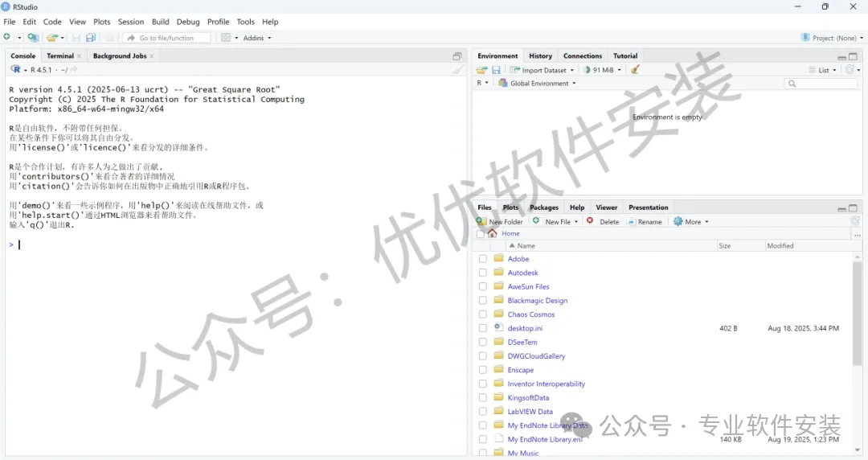Viewport: 868px width, 460px height.
Task: Open the Tools menu
Action: pyautogui.click(x=245, y=22)
